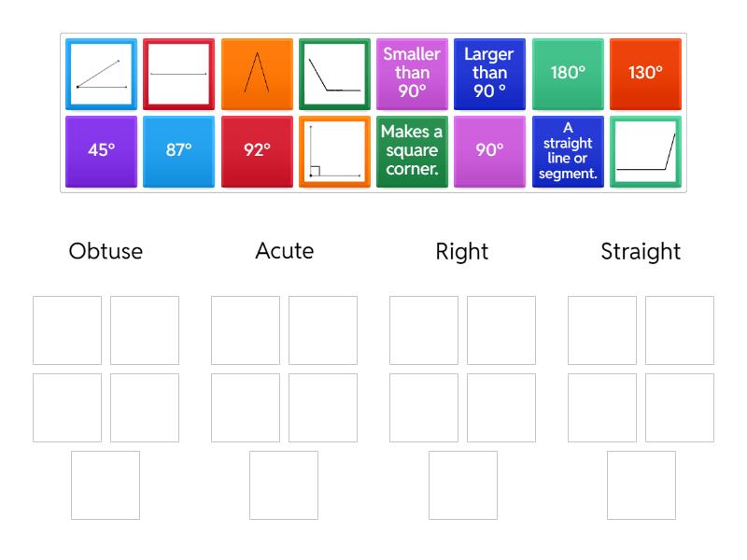This screenshot has height=560, width=747.
Task: Select the 90° tile
Action: click(x=489, y=151)
